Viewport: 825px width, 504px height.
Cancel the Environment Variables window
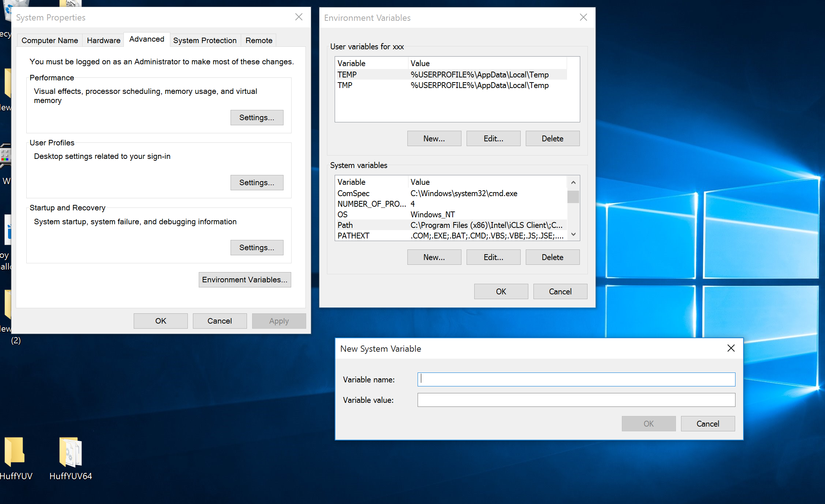(x=560, y=292)
